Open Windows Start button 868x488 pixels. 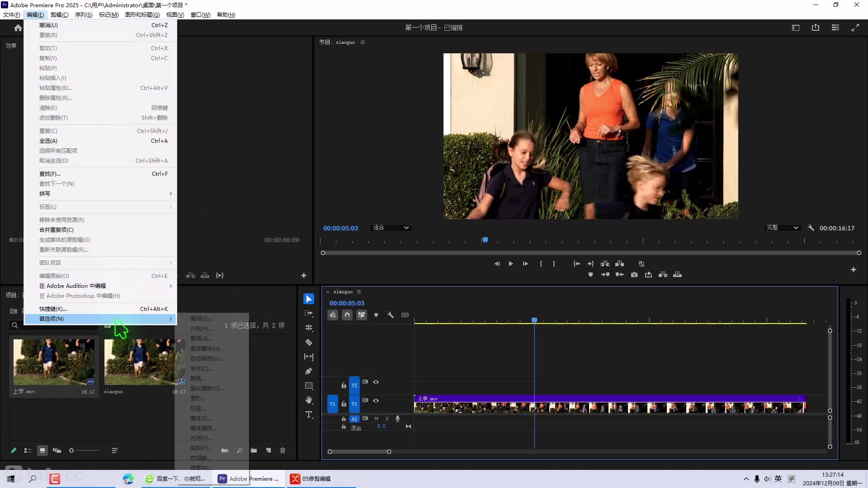[11, 479]
